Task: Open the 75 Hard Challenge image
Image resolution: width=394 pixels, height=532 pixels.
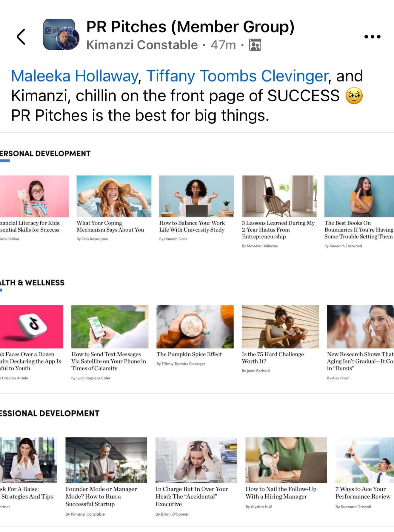Action: (280, 327)
